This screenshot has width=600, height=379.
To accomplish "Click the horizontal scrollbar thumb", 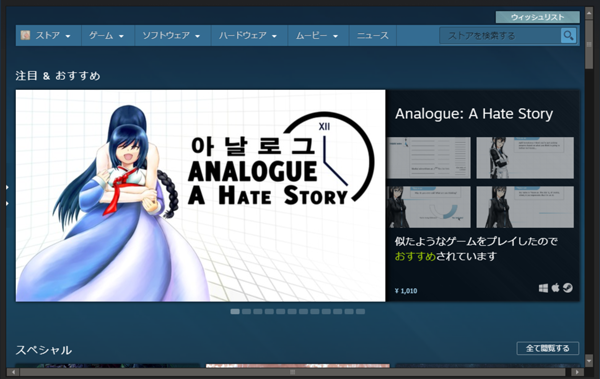I will (292, 372).
